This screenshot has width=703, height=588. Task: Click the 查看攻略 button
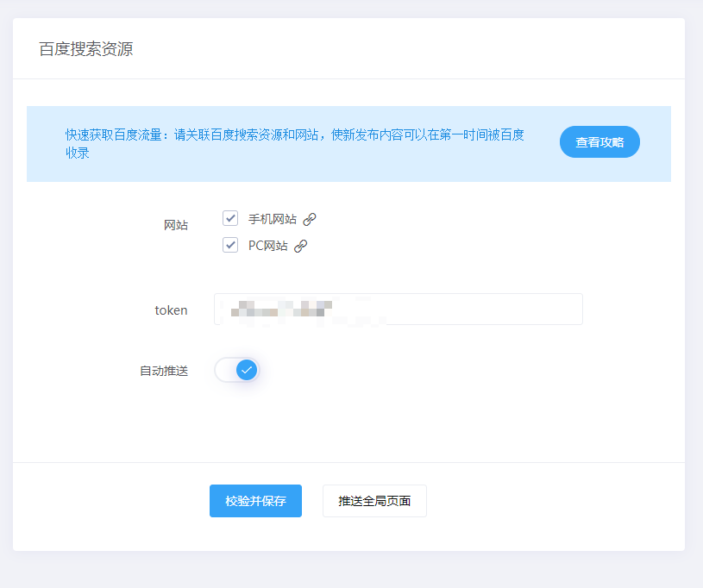click(x=599, y=142)
